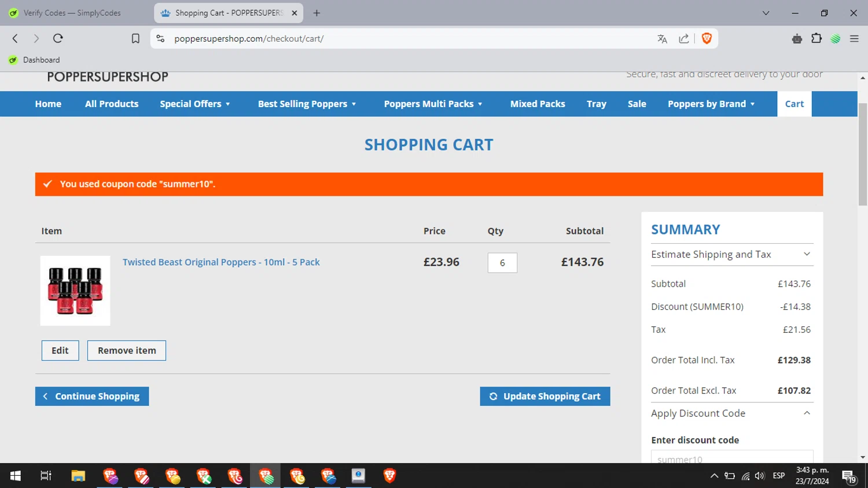Click the Edit button
Screen dimensions: 868x488
tap(60, 351)
